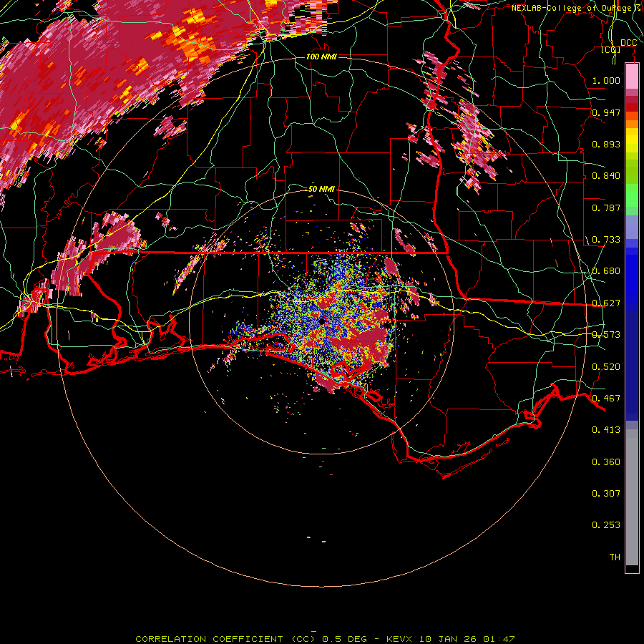Click the "TH" threshold label on the legend
Screen dimensions: 644x644
pyautogui.click(x=615, y=557)
